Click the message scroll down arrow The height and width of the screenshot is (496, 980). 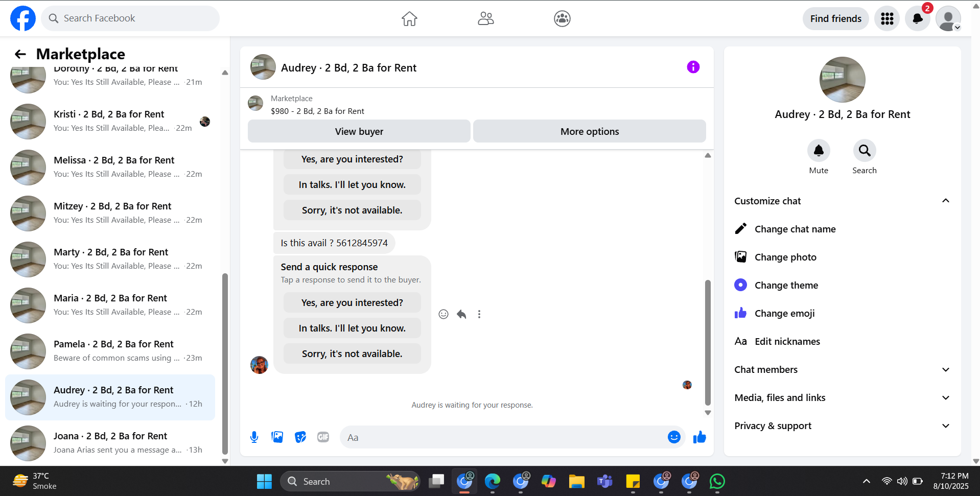click(x=708, y=413)
